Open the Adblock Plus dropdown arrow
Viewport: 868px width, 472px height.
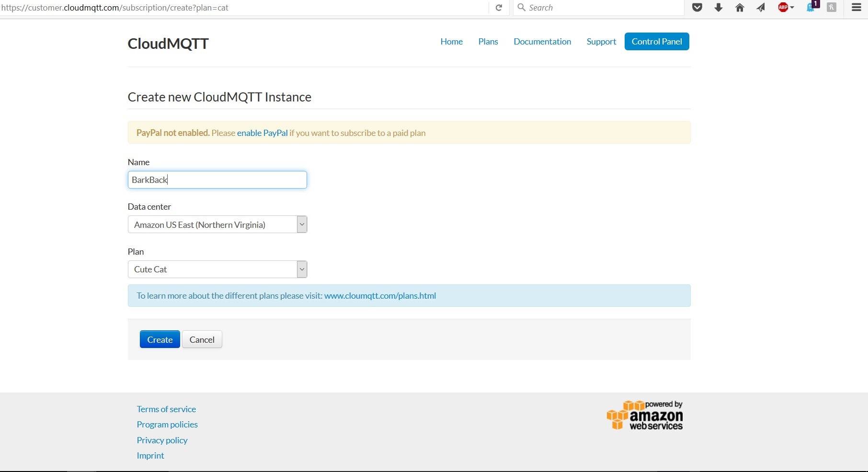pyautogui.click(x=792, y=8)
